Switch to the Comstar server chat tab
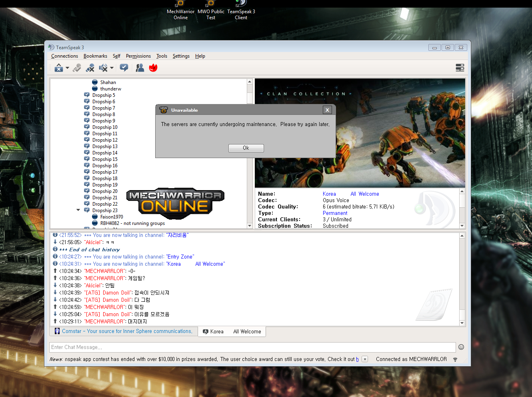Screen dimensions: 532x397 124,331
